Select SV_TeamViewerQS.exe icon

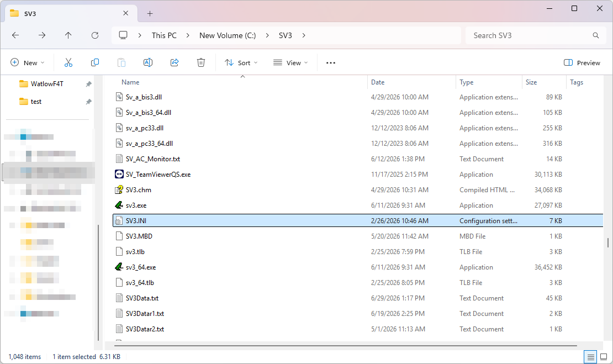(x=119, y=175)
